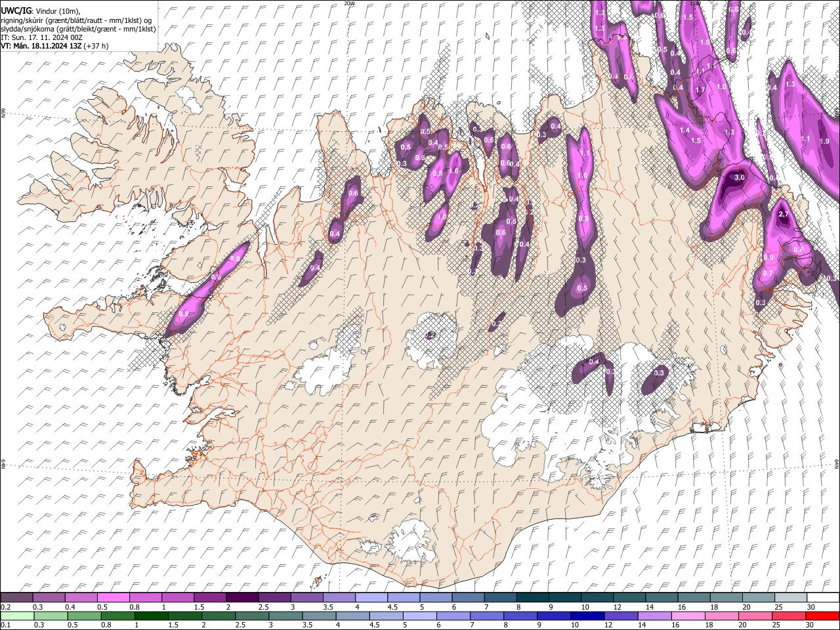Viewport: 840px width, 630px height.
Task: Select the red 25–30 rain scale swatch
Action: pyautogui.click(x=788, y=616)
